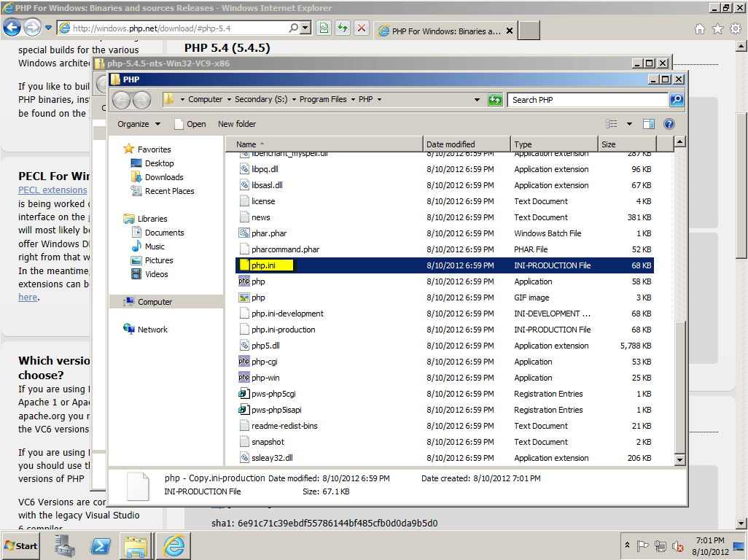Sort by the Type column header
Screen dimensions: 748x560
point(554,144)
